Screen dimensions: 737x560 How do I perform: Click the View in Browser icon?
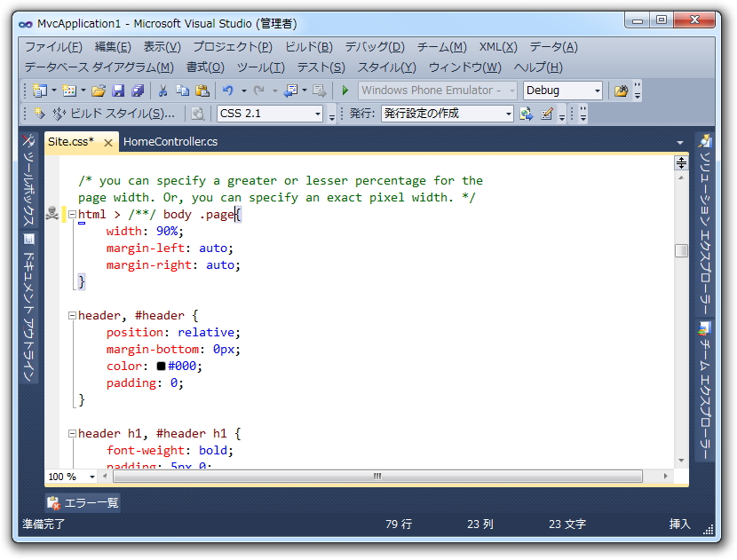tap(198, 114)
